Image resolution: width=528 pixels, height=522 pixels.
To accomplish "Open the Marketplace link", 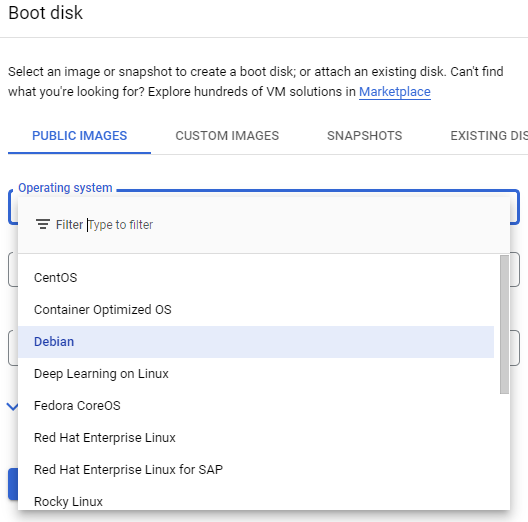I will pos(395,92).
